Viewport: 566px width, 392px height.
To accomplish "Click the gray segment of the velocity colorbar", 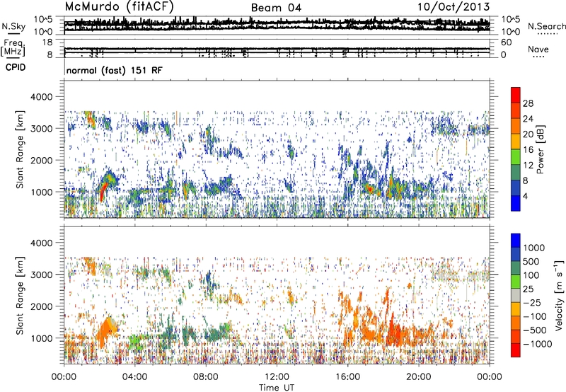I will tap(516, 295).
